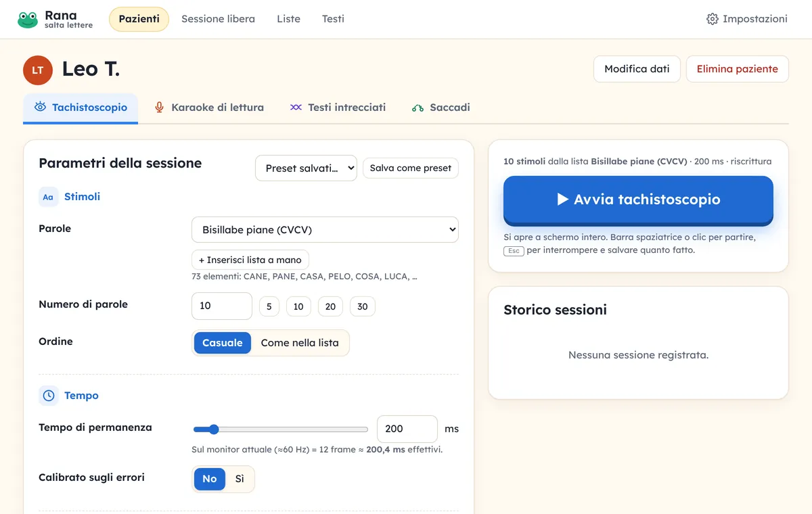Image resolution: width=812 pixels, height=514 pixels.
Task: Click the patient name Leo T.
Action: point(91,69)
